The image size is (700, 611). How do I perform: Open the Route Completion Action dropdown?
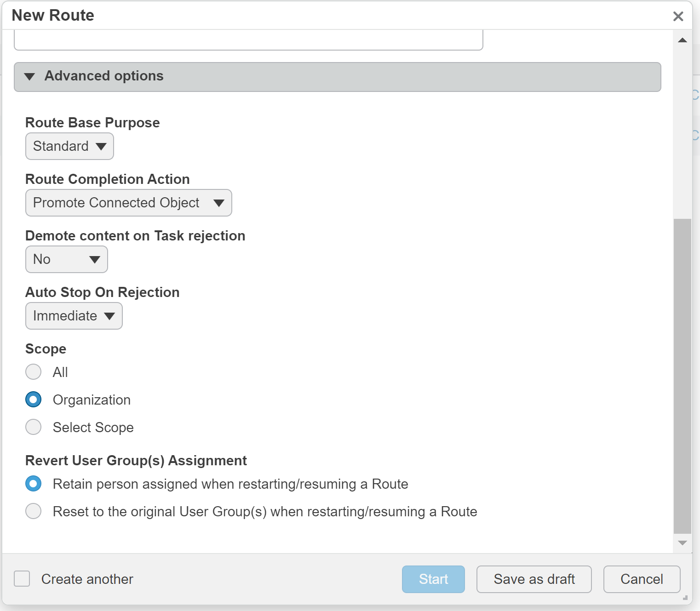click(129, 203)
